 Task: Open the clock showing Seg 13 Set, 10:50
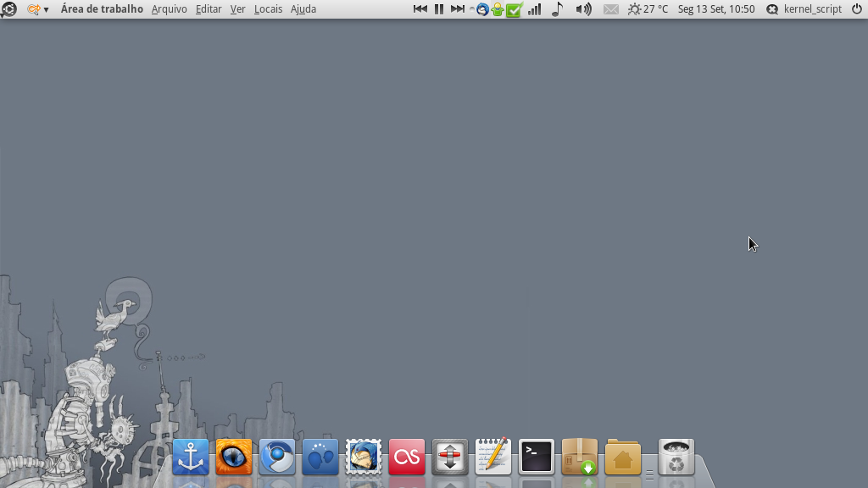tap(716, 8)
